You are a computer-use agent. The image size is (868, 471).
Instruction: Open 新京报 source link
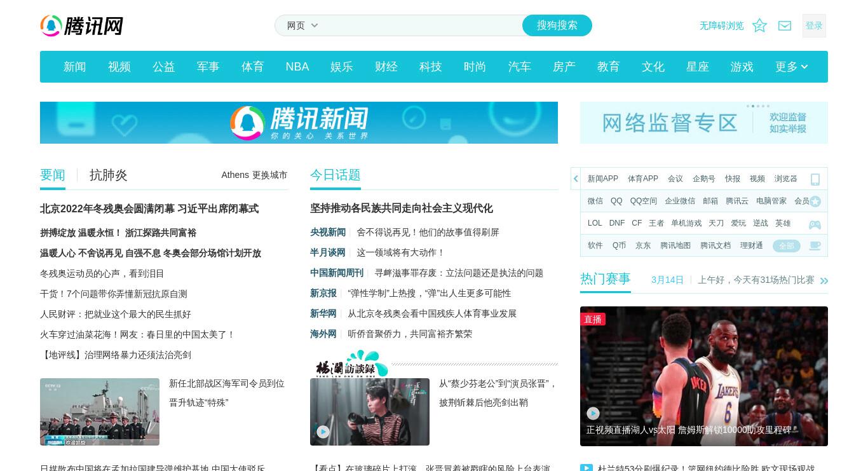(323, 293)
